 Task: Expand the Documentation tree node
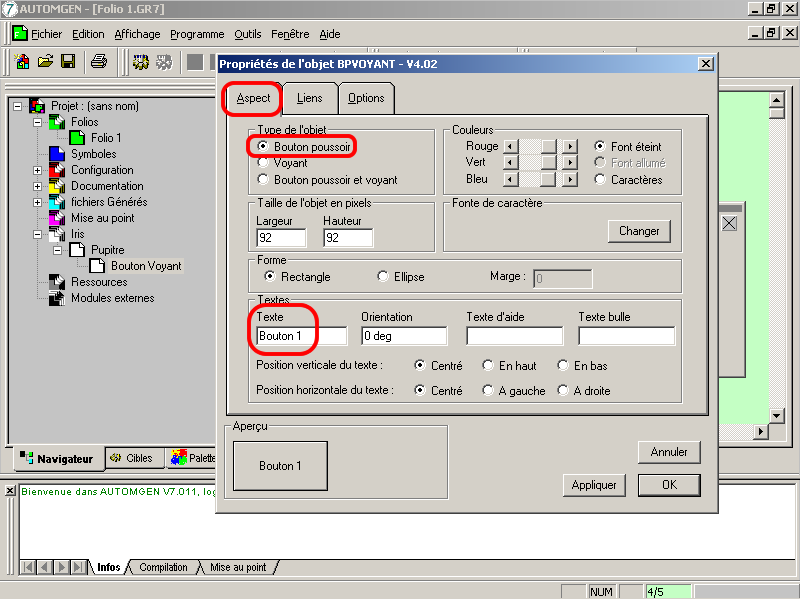(37, 186)
